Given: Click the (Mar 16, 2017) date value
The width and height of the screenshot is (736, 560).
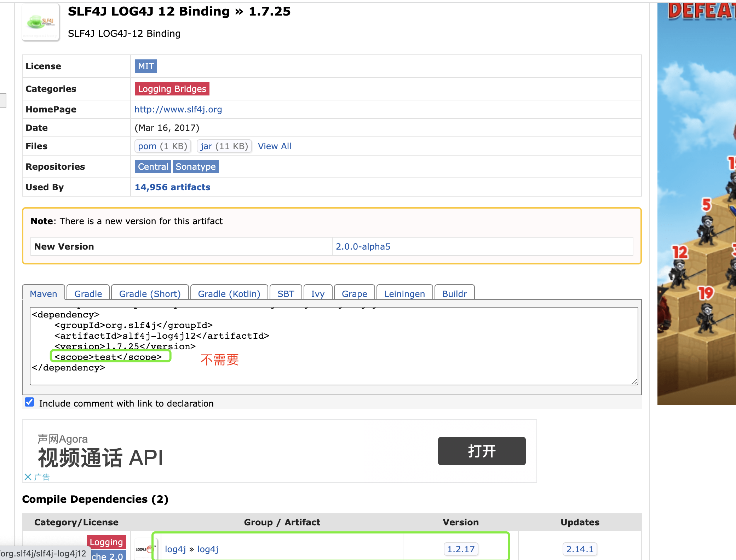Looking at the screenshot, I should click(167, 128).
